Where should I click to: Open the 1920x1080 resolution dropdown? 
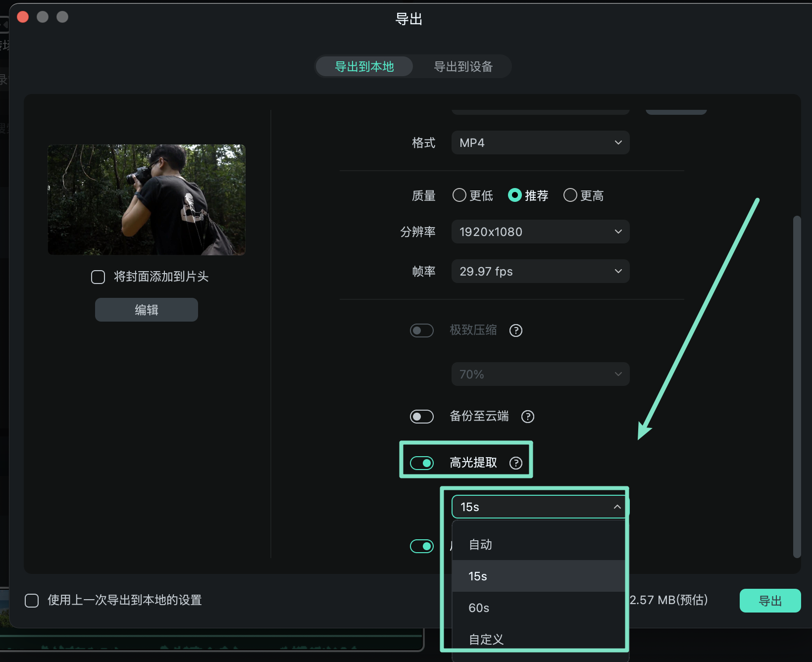(540, 232)
